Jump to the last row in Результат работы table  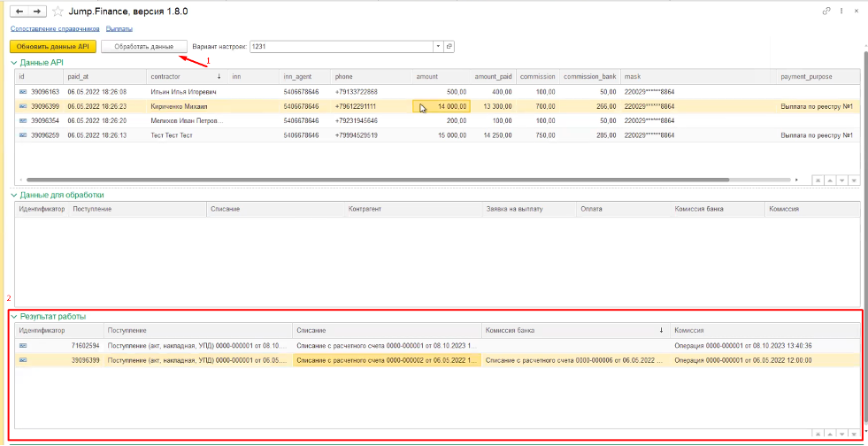click(852, 434)
